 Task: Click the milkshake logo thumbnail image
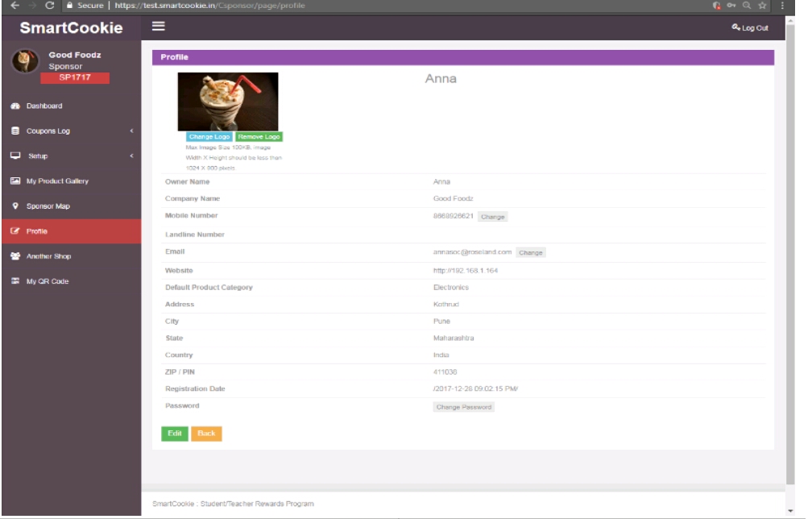(x=227, y=101)
